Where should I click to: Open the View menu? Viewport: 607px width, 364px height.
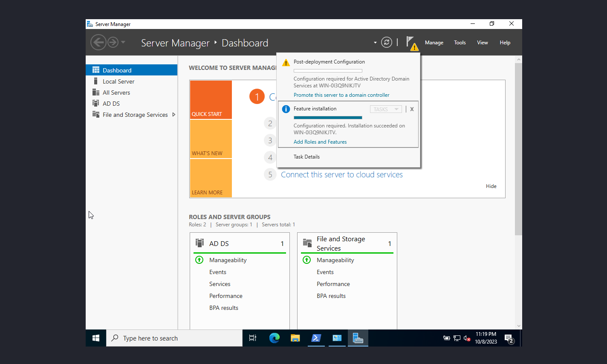[483, 43]
